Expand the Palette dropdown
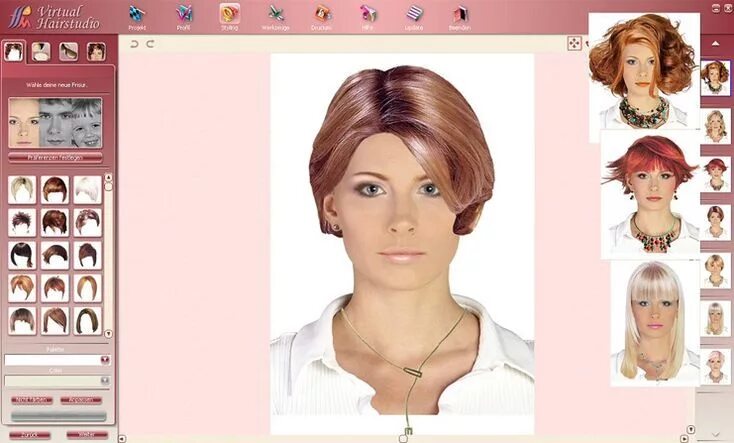This screenshot has height=443, width=734. coord(105,359)
